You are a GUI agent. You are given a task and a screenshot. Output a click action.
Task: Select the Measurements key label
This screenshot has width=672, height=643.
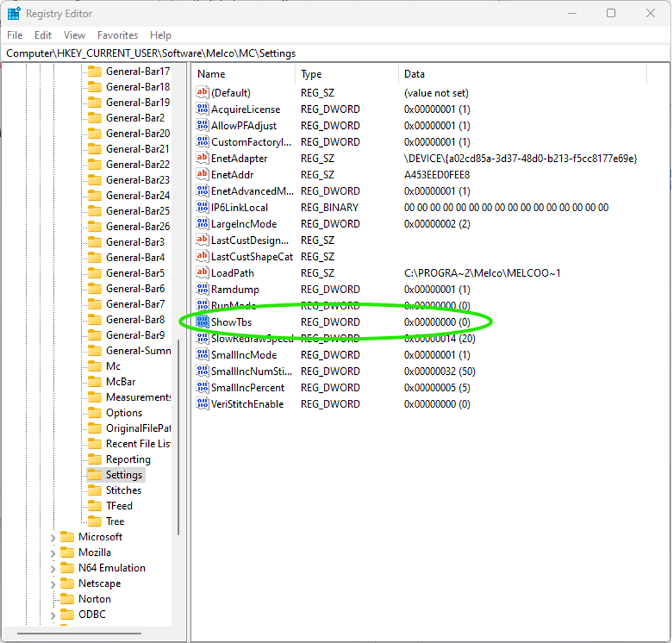[138, 397]
